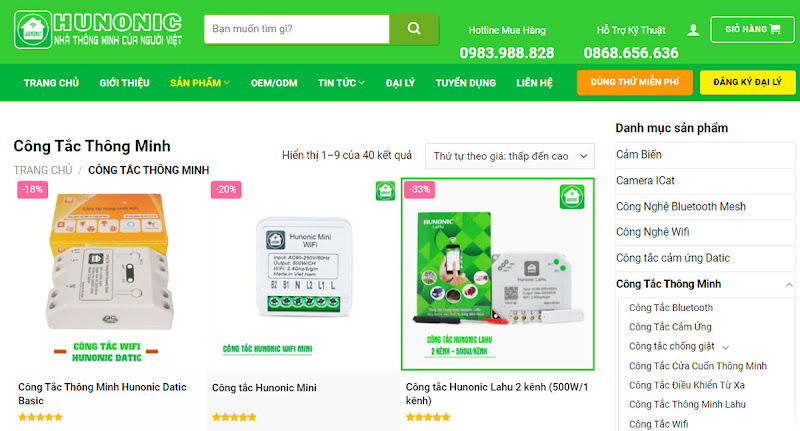The width and height of the screenshot is (800, 431).
Task: Open the Hunonic Lahu 2 kênh product image
Action: (x=498, y=274)
